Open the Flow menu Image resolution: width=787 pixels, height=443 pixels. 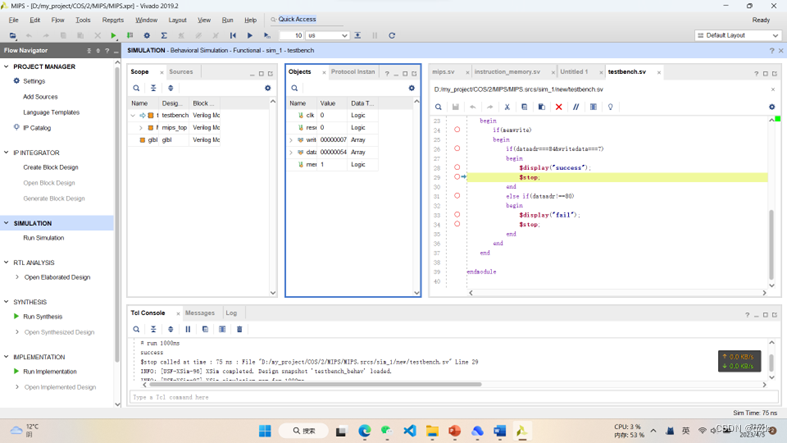58,20
